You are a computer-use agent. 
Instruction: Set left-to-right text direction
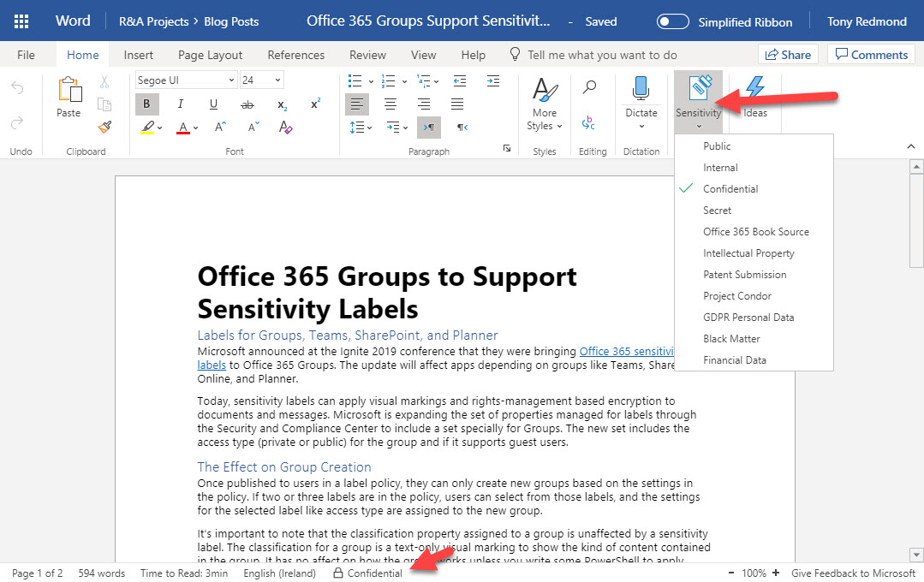tap(429, 128)
